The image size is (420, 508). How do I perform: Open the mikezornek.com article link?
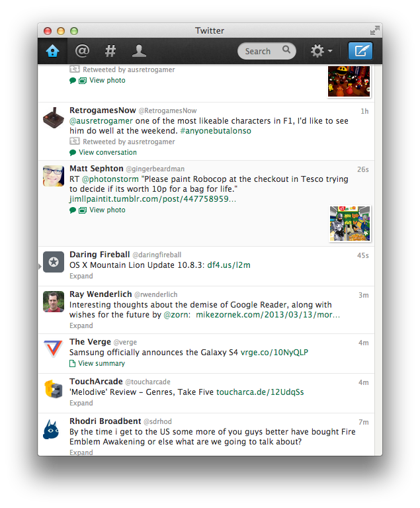(268, 315)
